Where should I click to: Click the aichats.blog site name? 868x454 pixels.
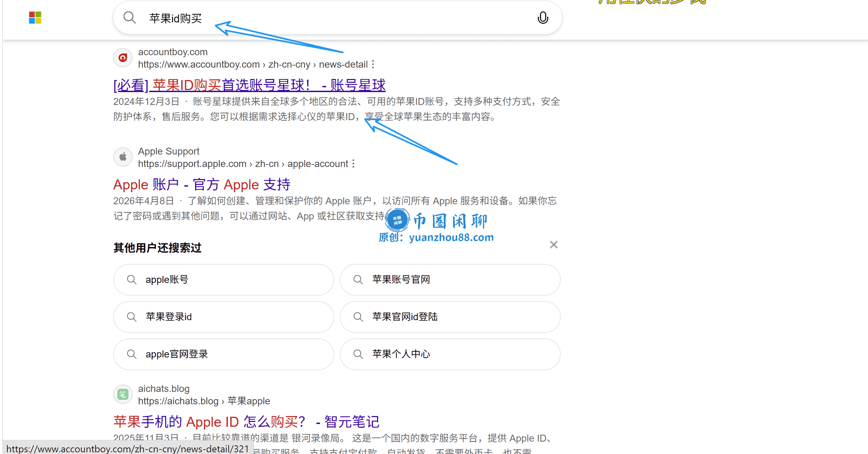point(164,388)
